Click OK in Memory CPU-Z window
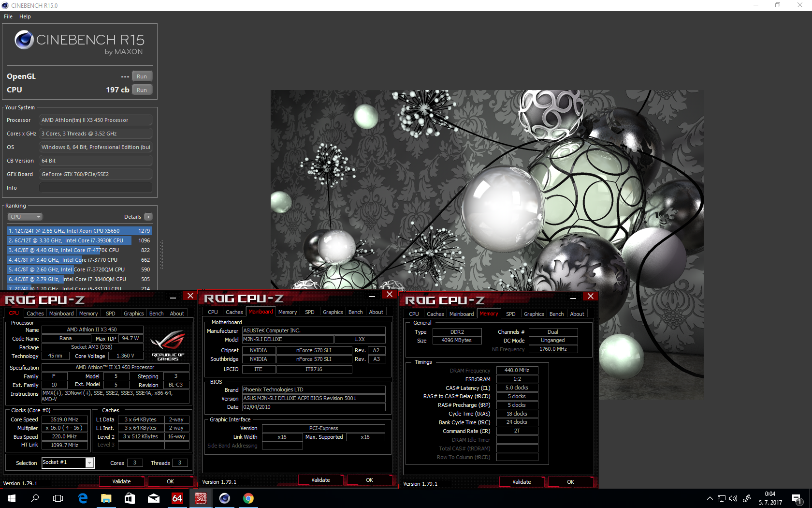812x508 pixels. (x=570, y=482)
